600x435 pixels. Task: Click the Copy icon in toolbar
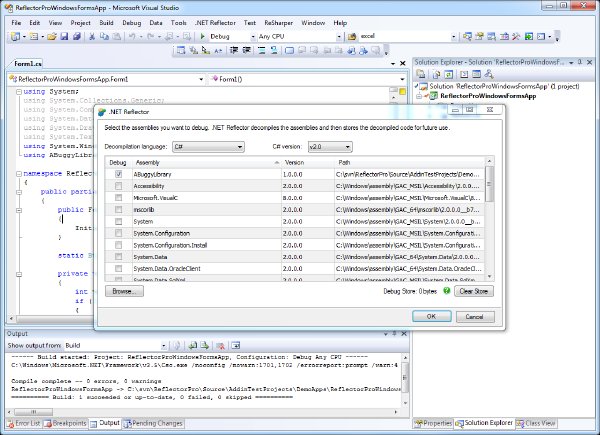(x=104, y=36)
